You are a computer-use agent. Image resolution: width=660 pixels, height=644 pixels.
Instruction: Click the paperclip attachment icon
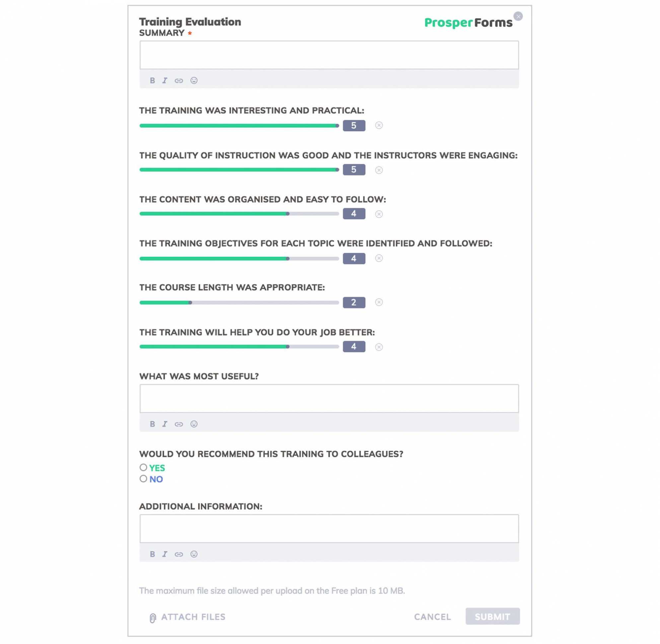[152, 616]
